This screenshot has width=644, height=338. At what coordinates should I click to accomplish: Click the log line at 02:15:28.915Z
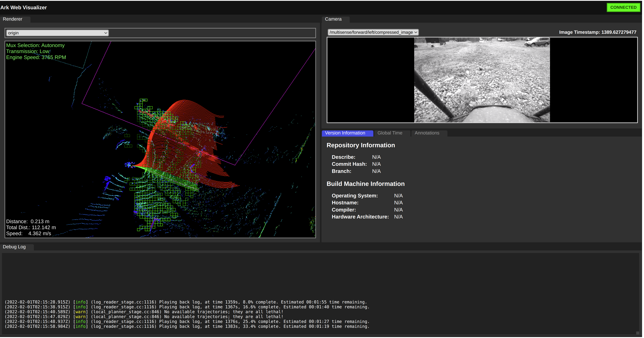tap(186, 302)
